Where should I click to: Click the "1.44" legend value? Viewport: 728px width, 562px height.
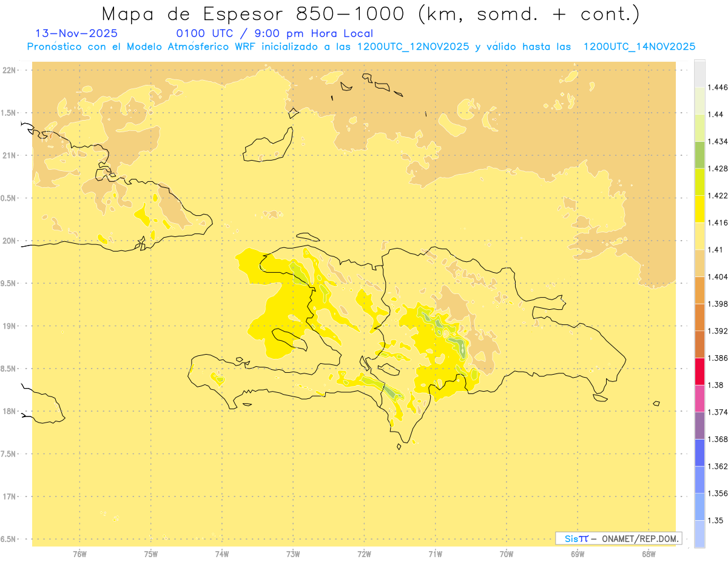716,115
